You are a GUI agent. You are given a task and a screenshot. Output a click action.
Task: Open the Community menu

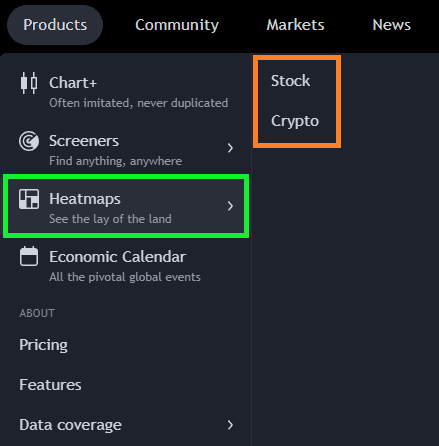177,25
